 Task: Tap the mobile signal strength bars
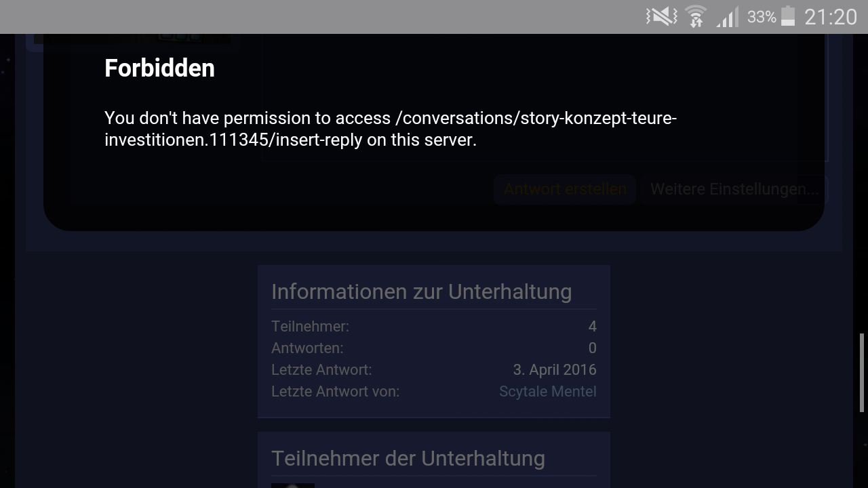pos(728,16)
